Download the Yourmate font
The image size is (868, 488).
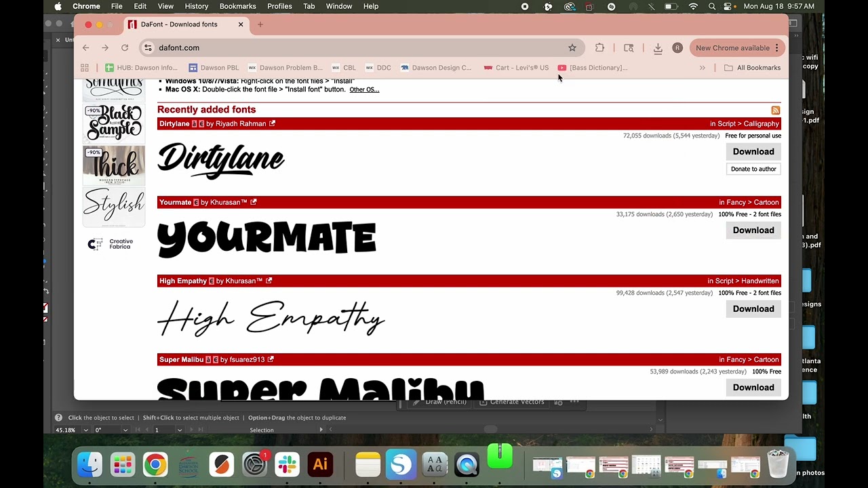pyautogui.click(x=753, y=230)
